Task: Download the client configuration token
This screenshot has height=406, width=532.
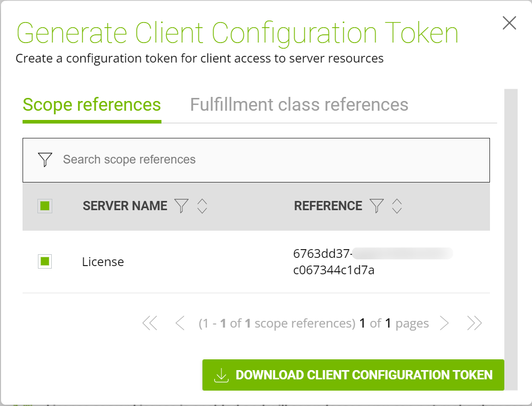Action: coord(353,375)
